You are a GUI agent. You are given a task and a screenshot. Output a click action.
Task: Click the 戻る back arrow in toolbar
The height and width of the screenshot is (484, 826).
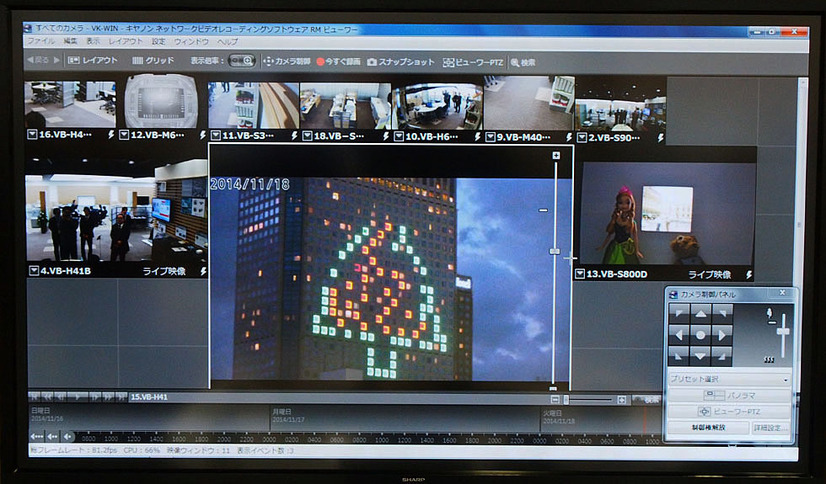37,60
